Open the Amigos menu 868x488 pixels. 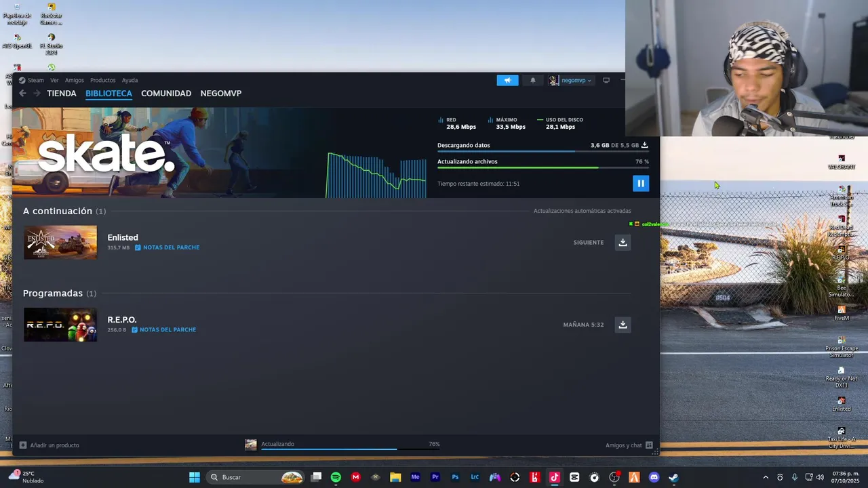click(x=75, y=80)
